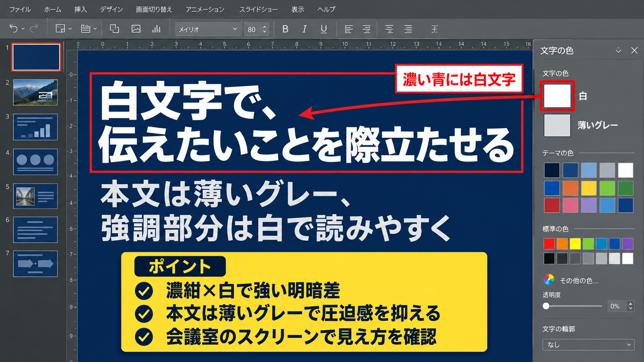The image size is (644, 362).
Task: Center align text icon
Action: point(389,29)
